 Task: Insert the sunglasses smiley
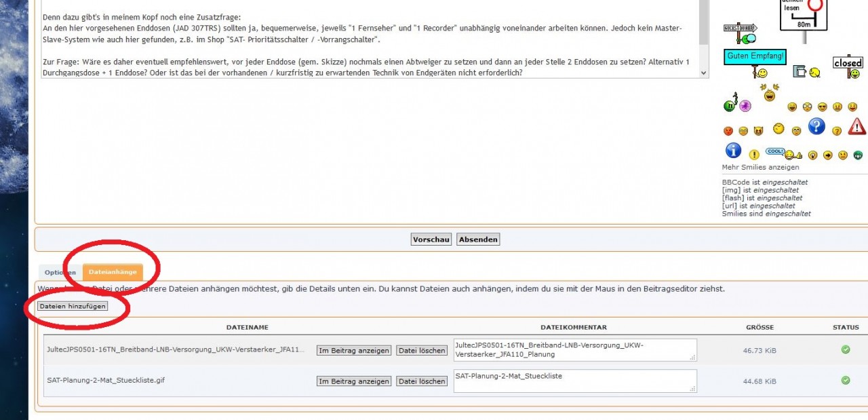822,107
